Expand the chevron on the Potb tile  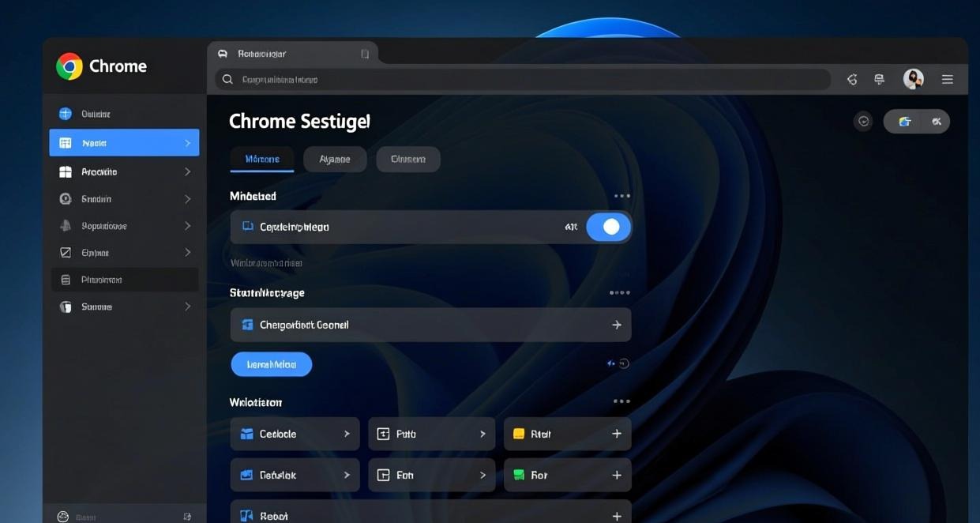482,434
